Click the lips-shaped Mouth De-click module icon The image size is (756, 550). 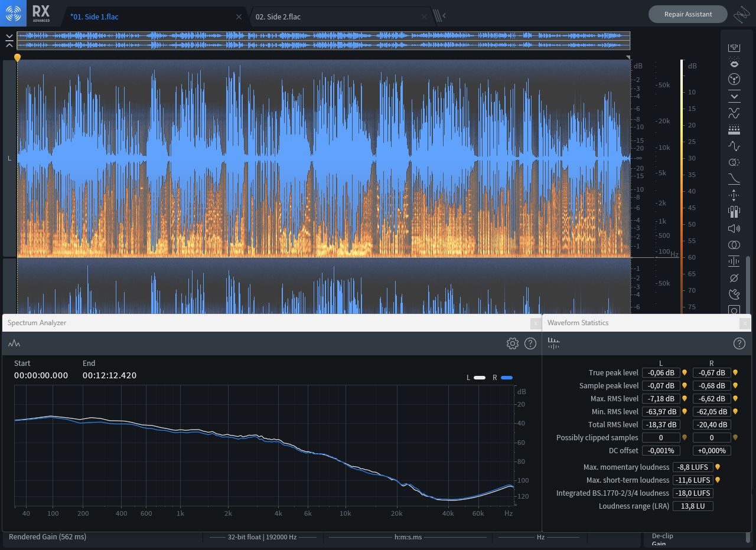734,64
